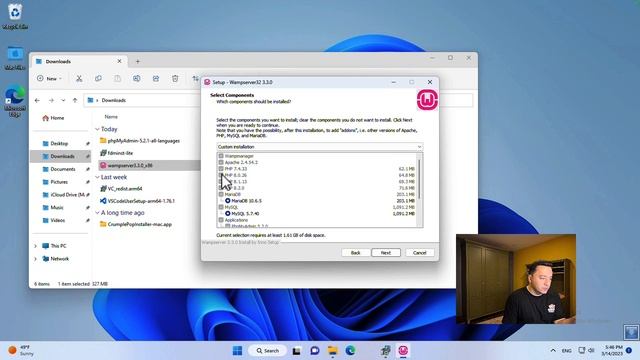Select Pictures in Explorer sidebar
Screen dimensions: 640x360
60,182
